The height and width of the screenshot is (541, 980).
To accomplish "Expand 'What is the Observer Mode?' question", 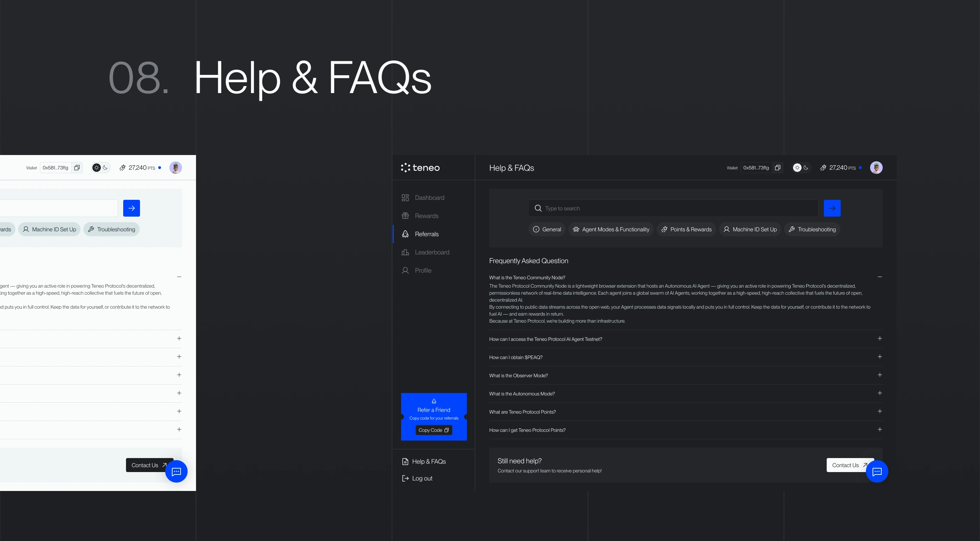I will coord(880,375).
